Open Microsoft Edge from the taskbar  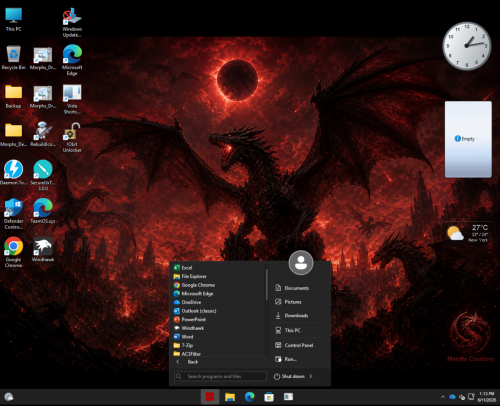click(249, 397)
